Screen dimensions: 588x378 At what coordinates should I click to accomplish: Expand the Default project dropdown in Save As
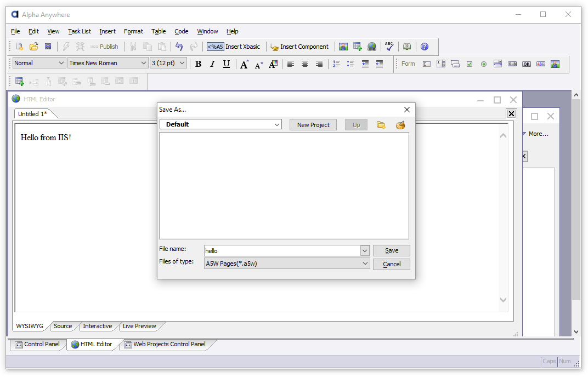coord(277,124)
